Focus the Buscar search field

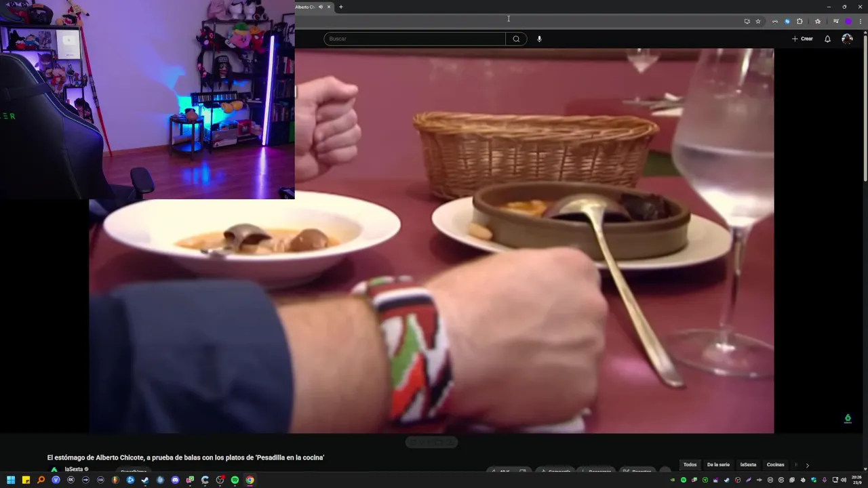coord(414,39)
